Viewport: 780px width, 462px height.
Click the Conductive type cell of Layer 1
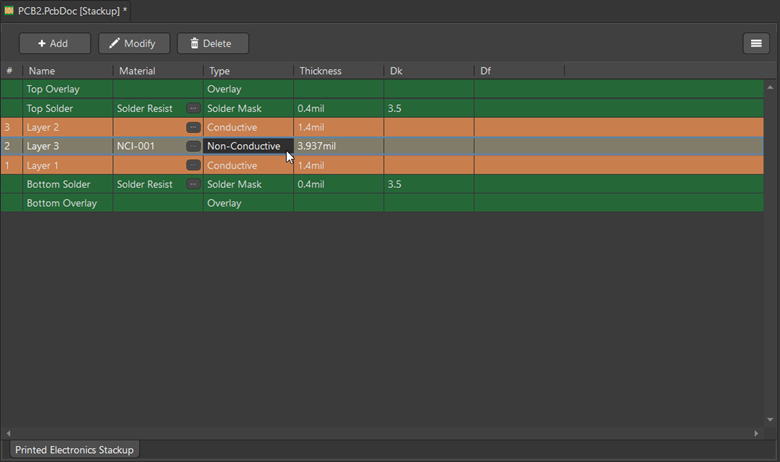tap(247, 165)
